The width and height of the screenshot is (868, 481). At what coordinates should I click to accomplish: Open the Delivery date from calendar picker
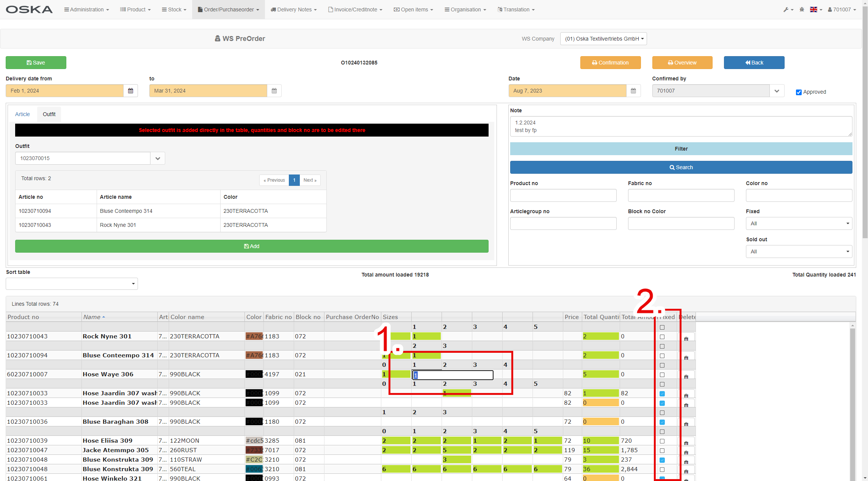130,91
